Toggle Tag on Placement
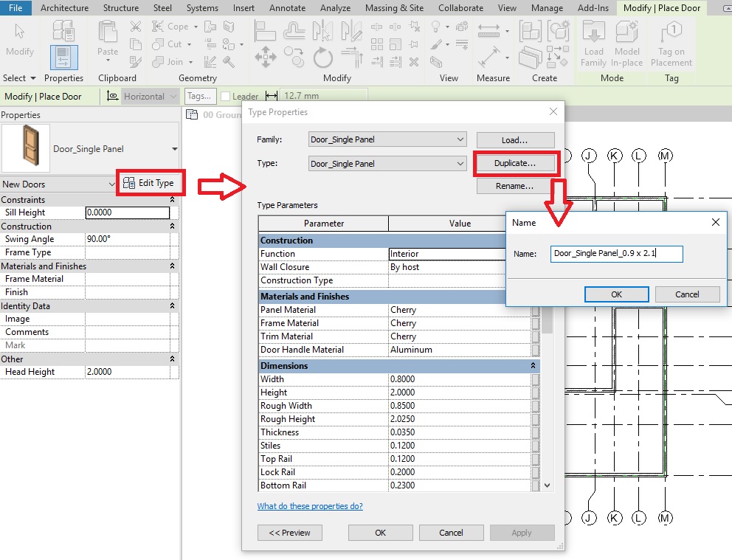Viewport: 732px width, 560px height. (x=671, y=33)
